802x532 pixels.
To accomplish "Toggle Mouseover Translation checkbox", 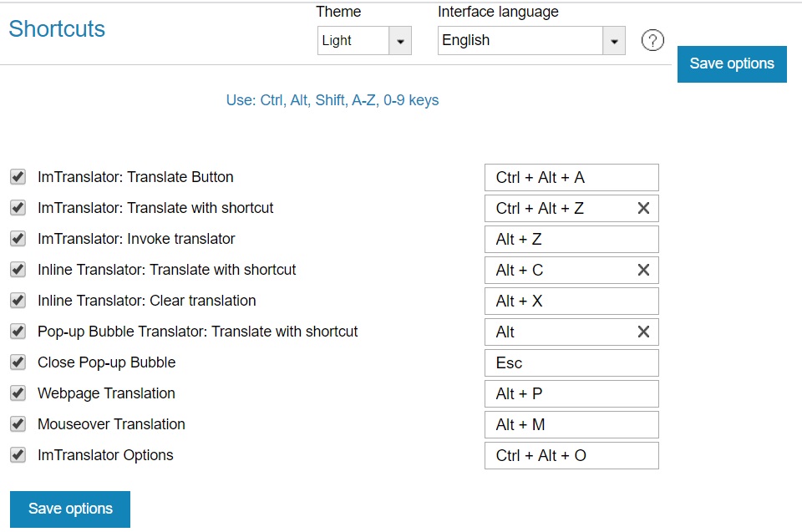I will coord(18,424).
